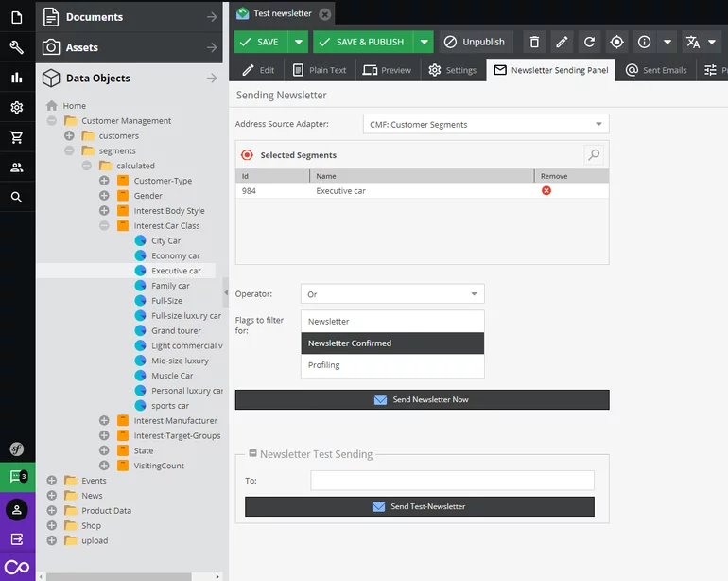Open the green notifications chat icon

point(18,477)
